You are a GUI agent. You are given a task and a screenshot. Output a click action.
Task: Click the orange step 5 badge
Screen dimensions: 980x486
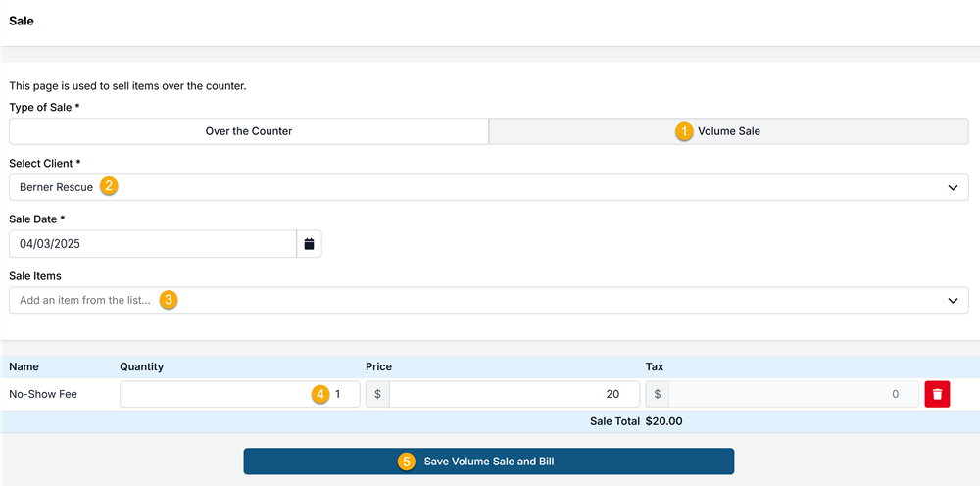[x=407, y=461]
